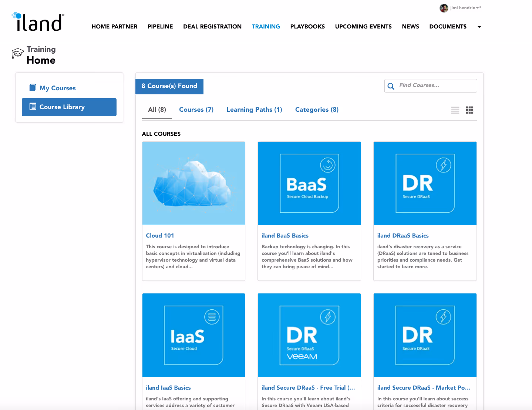532x410 pixels.
Task: Open Deal Registration menu item
Action: pos(212,27)
